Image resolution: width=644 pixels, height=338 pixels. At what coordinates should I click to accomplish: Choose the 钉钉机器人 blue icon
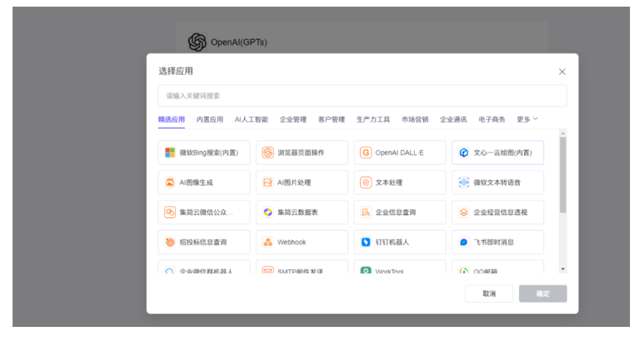(365, 242)
